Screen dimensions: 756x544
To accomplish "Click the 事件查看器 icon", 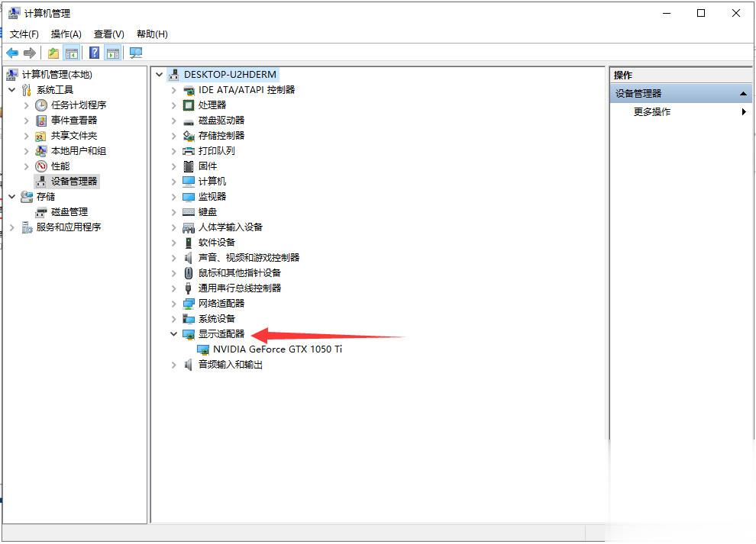I will [41, 121].
